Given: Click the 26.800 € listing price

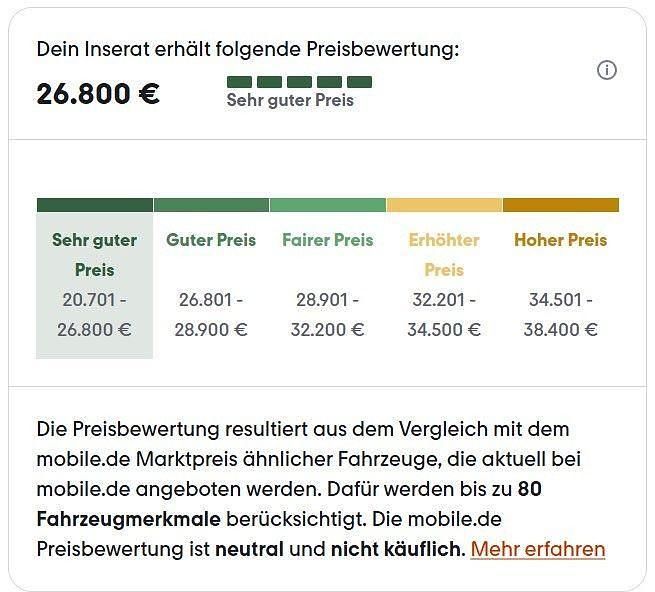Looking at the screenshot, I should (98, 94).
